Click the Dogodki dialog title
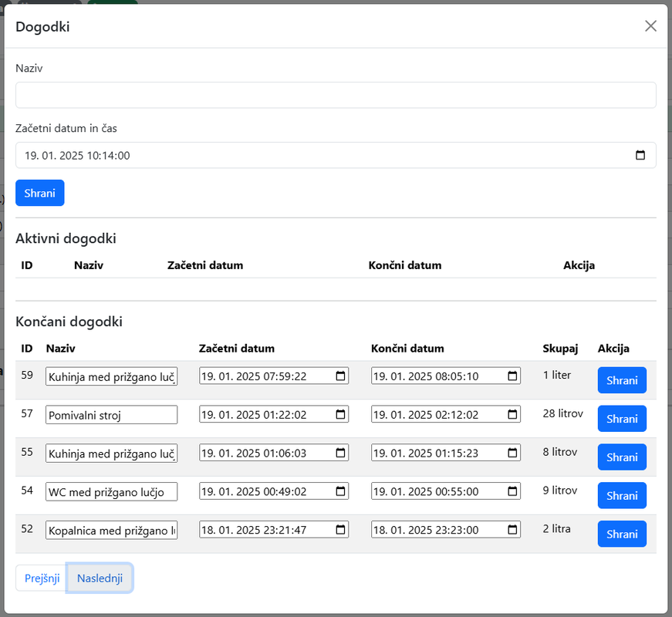 pos(42,26)
